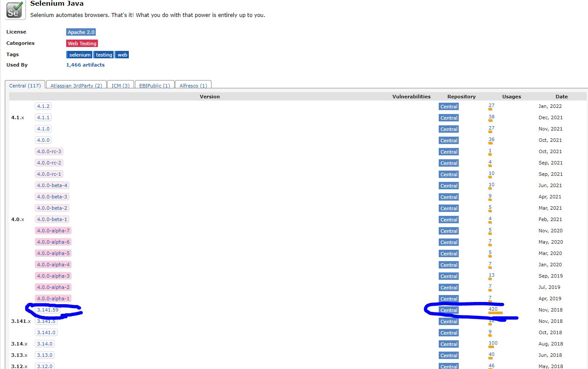Open the 100 usages link for 3.14.0

click(493, 343)
